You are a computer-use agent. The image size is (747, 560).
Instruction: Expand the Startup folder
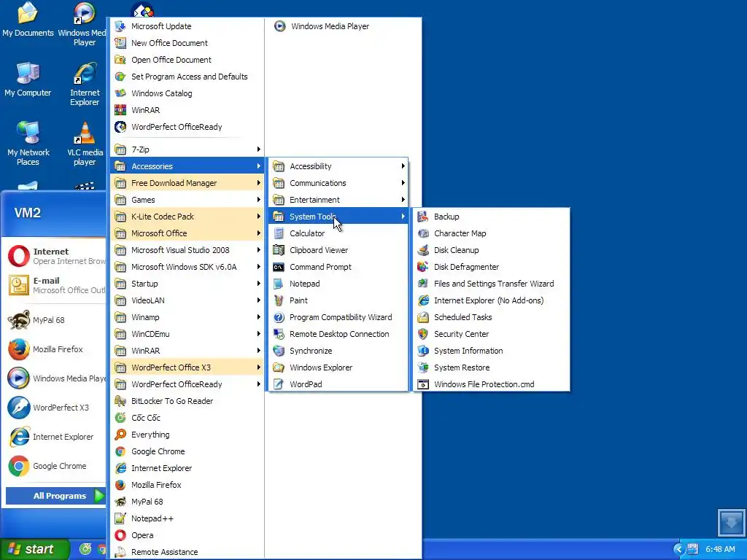click(x=187, y=284)
